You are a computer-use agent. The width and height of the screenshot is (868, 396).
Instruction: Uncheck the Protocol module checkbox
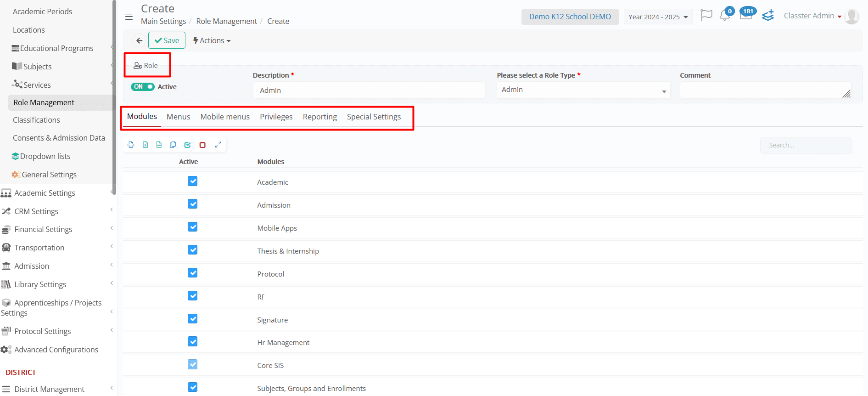(193, 273)
